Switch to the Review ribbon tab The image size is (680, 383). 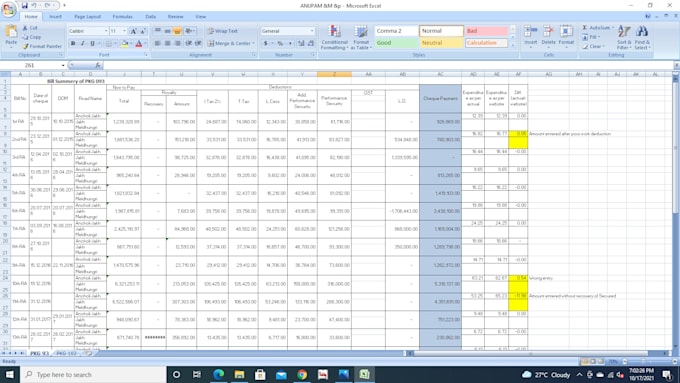176,16
